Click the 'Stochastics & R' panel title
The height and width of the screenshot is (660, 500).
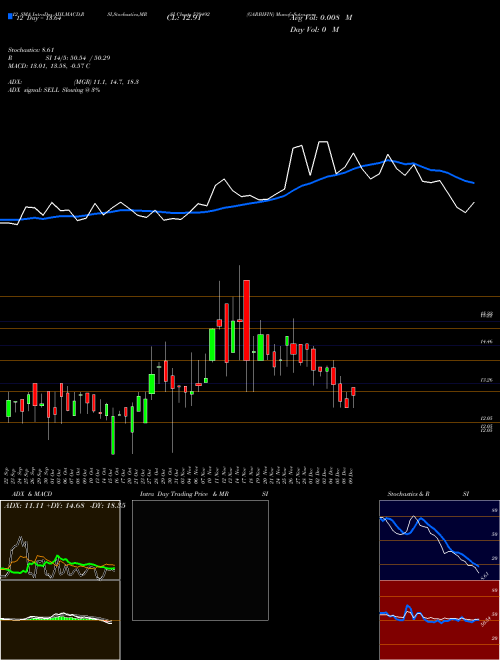408,494
